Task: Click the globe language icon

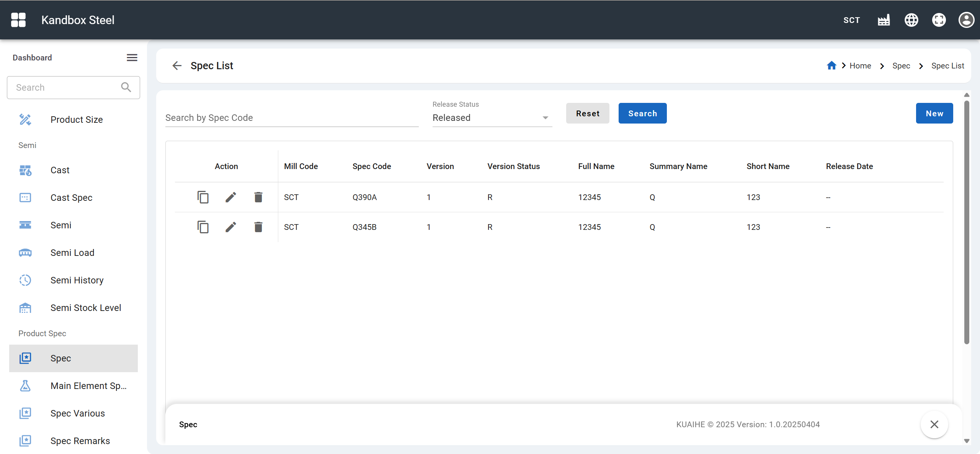Action: click(x=911, y=20)
